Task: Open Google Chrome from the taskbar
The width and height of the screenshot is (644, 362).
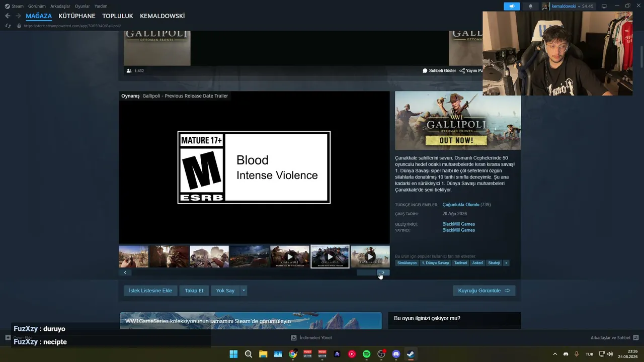Action: [293, 354]
